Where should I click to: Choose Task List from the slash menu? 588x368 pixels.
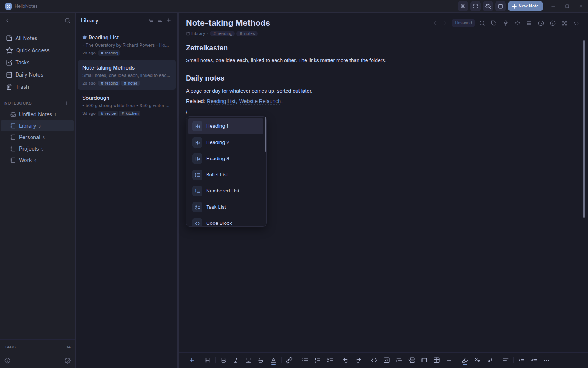pyautogui.click(x=226, y=207)
